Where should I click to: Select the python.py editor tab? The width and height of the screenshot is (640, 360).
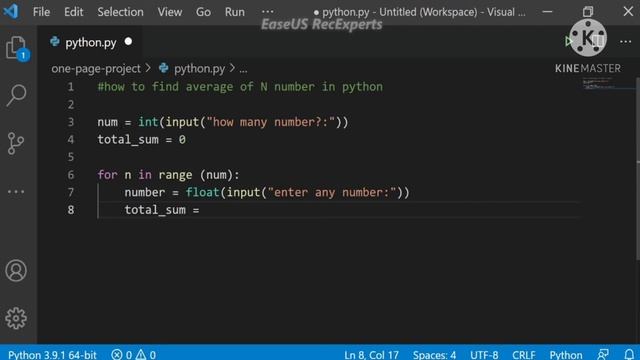(90, 42)
